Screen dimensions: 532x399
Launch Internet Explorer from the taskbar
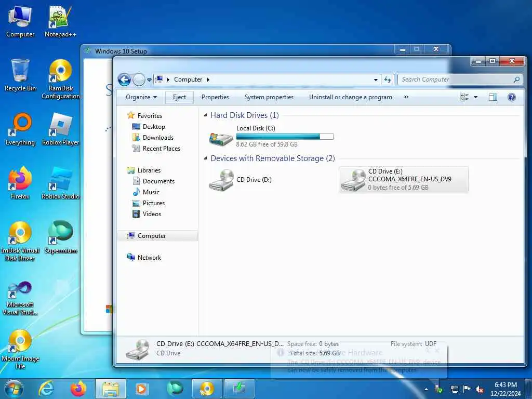[x=46, y=389]
